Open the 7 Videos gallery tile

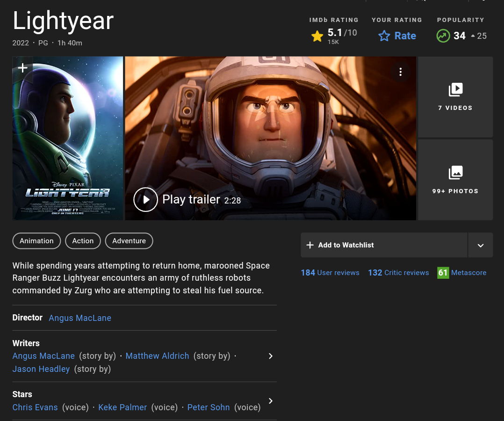pyautogui.click(x=455, y=97)
